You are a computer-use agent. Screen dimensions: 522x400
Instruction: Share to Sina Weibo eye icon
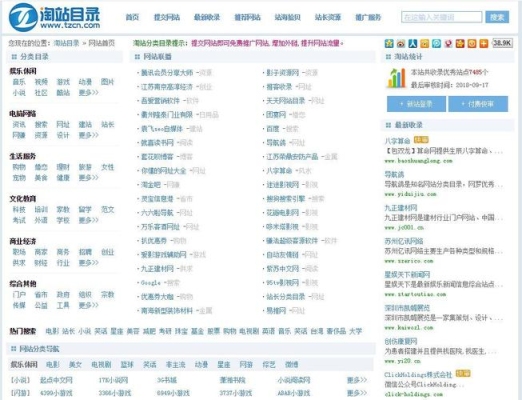pos(401,43)
